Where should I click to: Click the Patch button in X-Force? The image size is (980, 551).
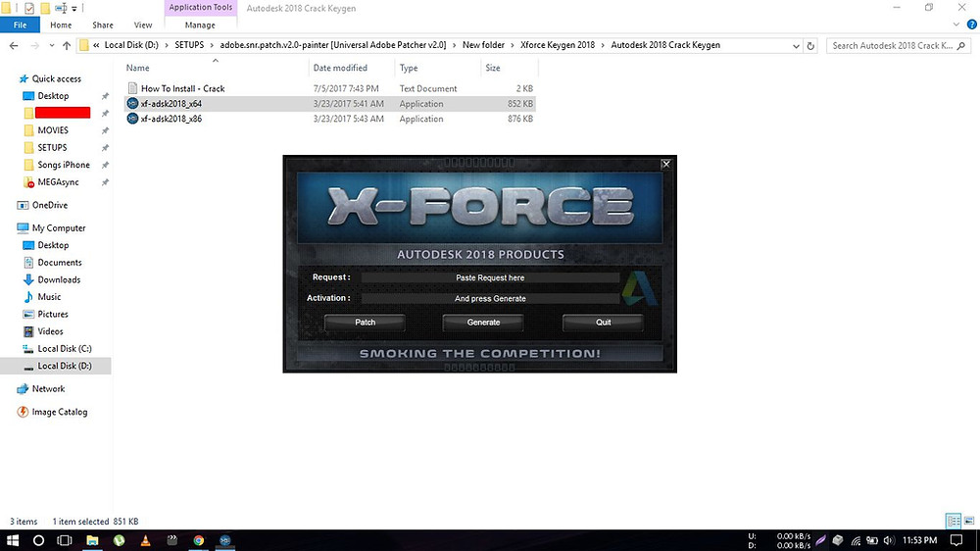point(365,323)
